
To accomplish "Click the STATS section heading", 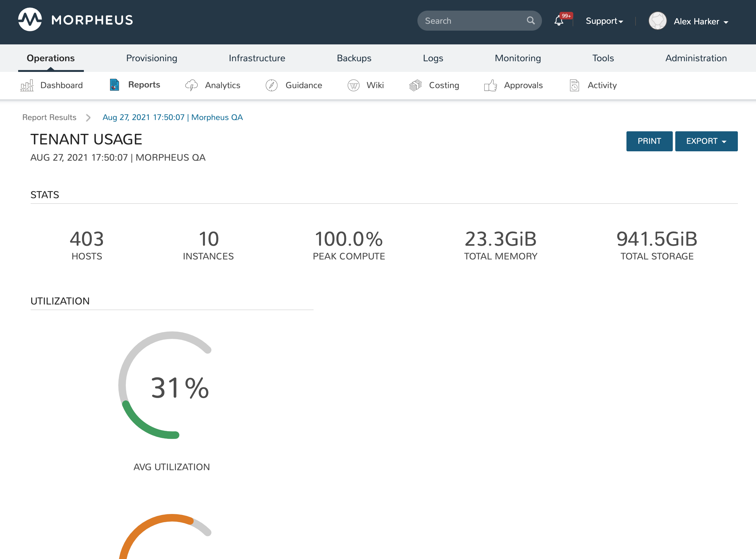I will tap(45, 195).
